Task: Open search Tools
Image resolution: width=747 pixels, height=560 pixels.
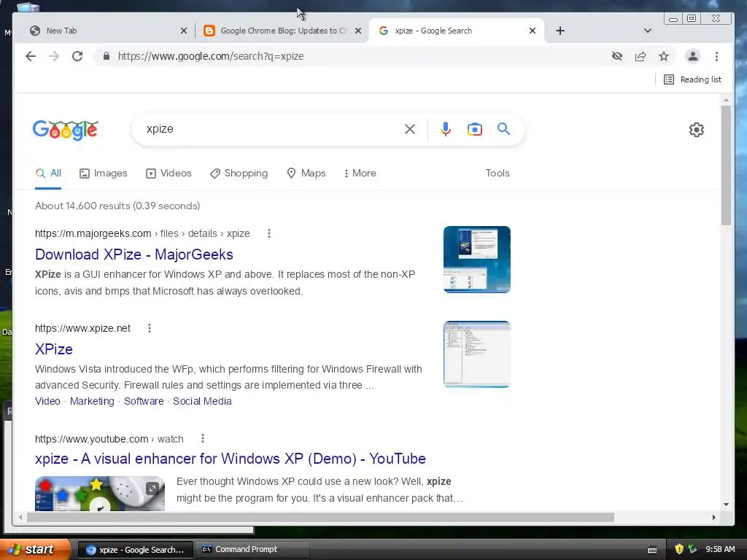Action: [498, 174]
